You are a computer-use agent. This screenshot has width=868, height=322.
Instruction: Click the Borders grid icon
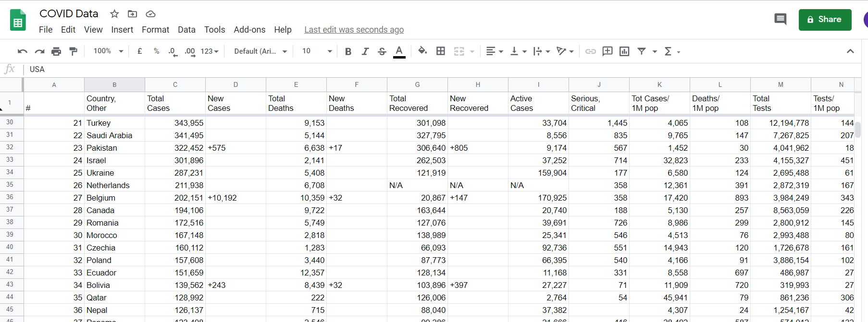click(x=440, y=51)
